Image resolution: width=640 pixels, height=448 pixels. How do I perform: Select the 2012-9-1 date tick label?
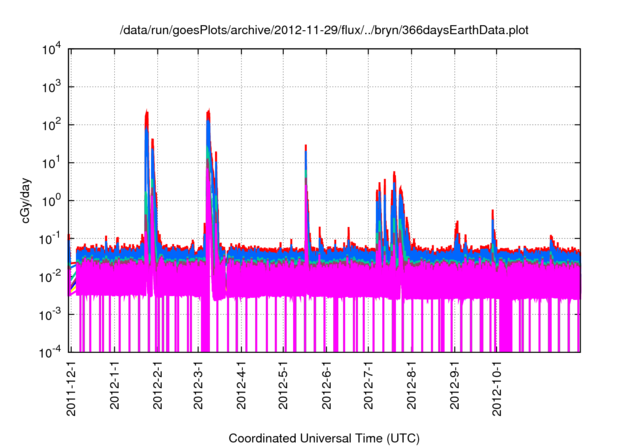point(455,386)
